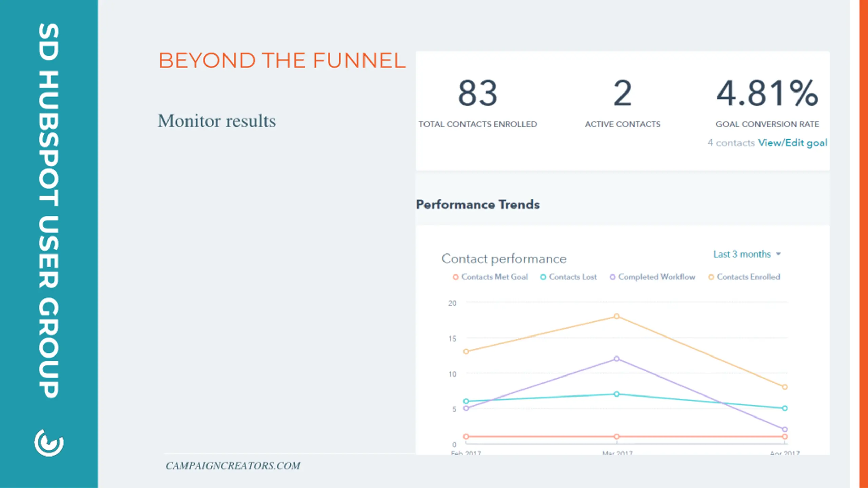Image resolution: width=868 pixels, height=488 pixels.
Task: Open the View/Edit goal link
Action: pos(793,143)
